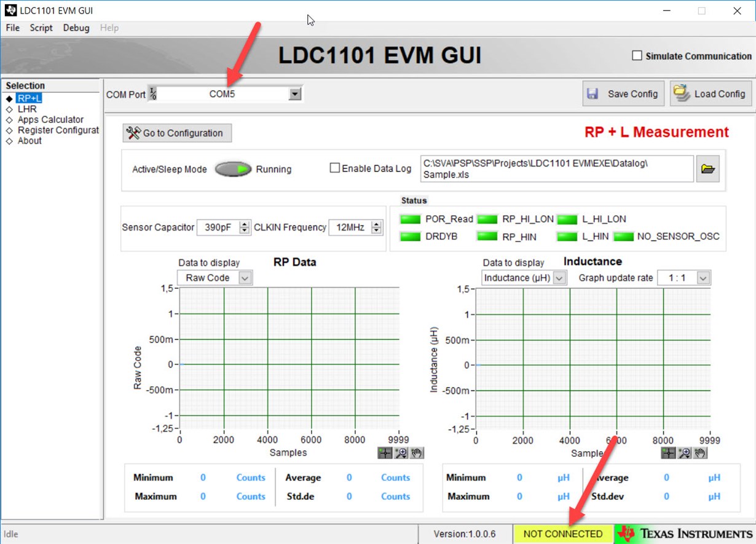Click the LDC1101 EVM GUI title bar app icon
Screen dimensions: 756x544
(10, 10)
